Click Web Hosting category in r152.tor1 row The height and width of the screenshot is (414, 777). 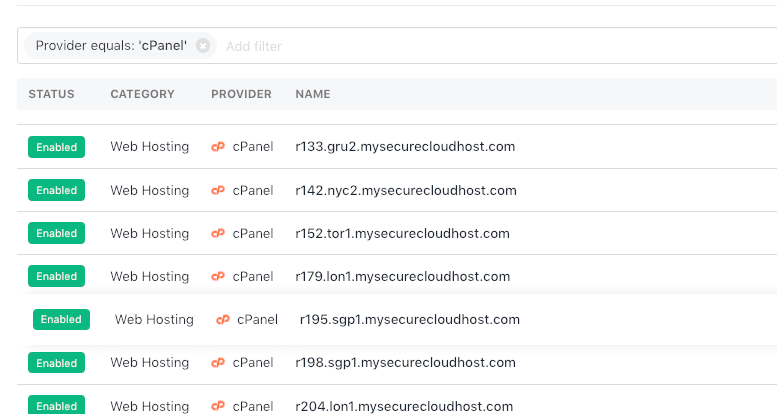tap(150, 234)
